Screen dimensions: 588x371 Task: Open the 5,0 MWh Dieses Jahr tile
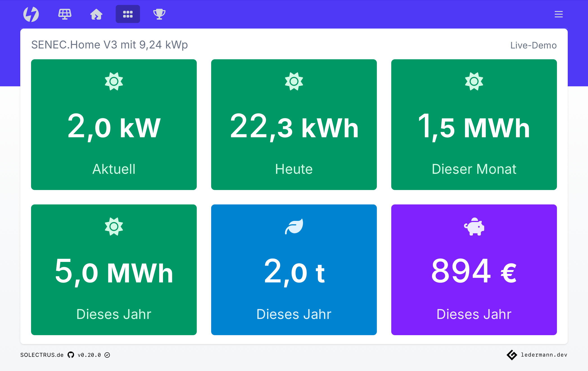point(114,270)
